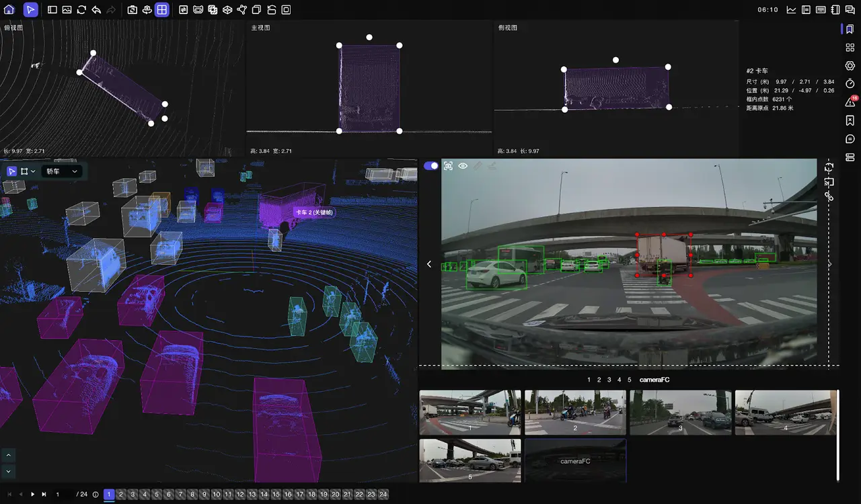
Task: Open camera thumbnail 5
Action: (x=470, y=461)
